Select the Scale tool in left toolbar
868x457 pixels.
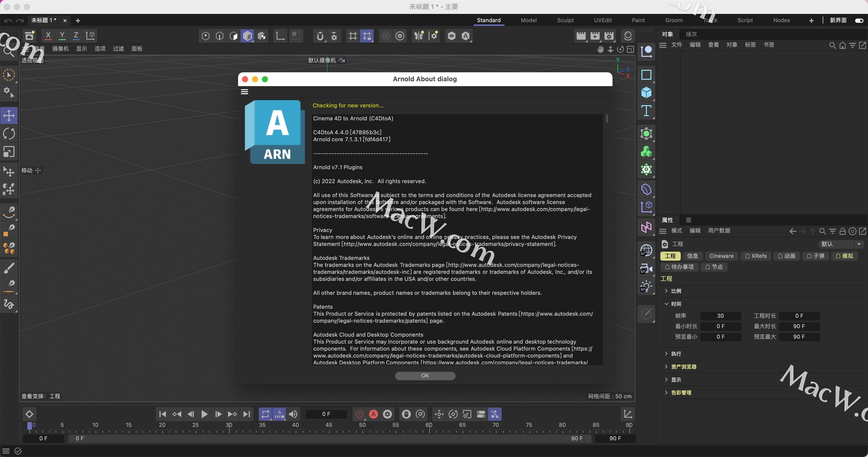coord(9,152)
